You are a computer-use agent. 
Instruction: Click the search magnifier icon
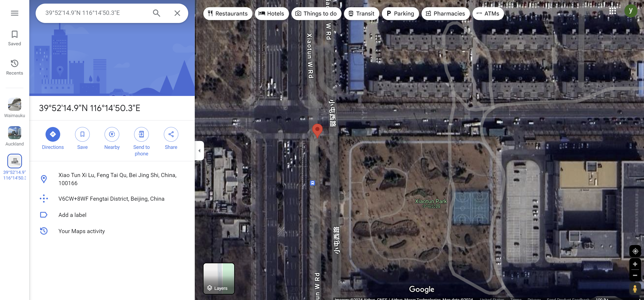point(156,13)
